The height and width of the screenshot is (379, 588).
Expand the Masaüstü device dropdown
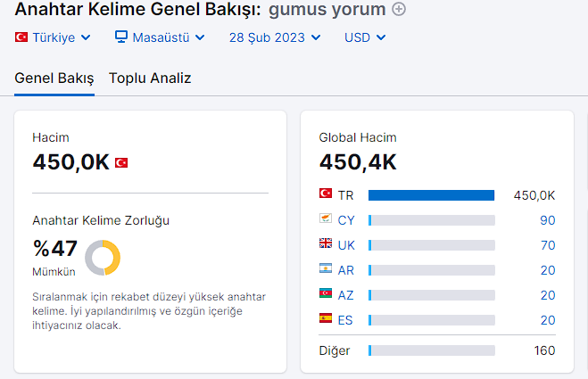(160, 37)
